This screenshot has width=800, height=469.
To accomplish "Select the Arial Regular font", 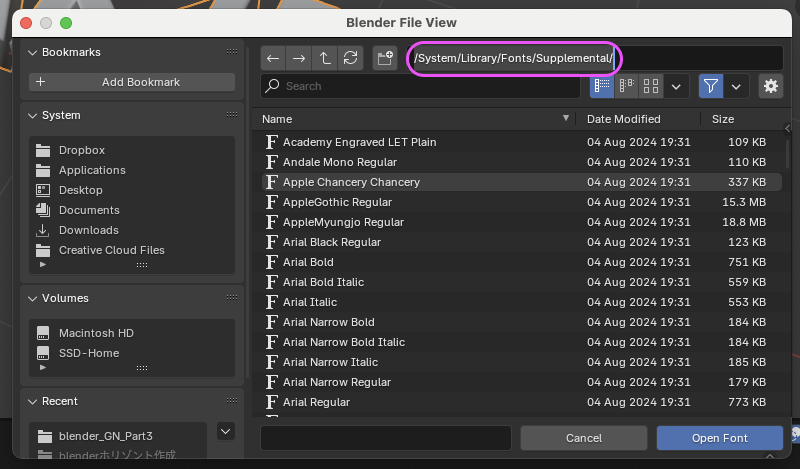I will point(521,402).
